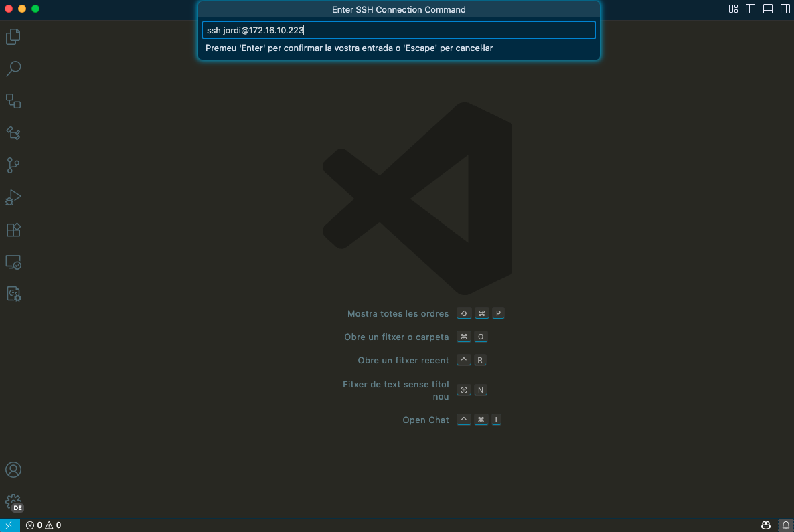Toggle the bottom panel
Image resolution: width=794 pixels, height=532 pixels.
pos(768,9)
